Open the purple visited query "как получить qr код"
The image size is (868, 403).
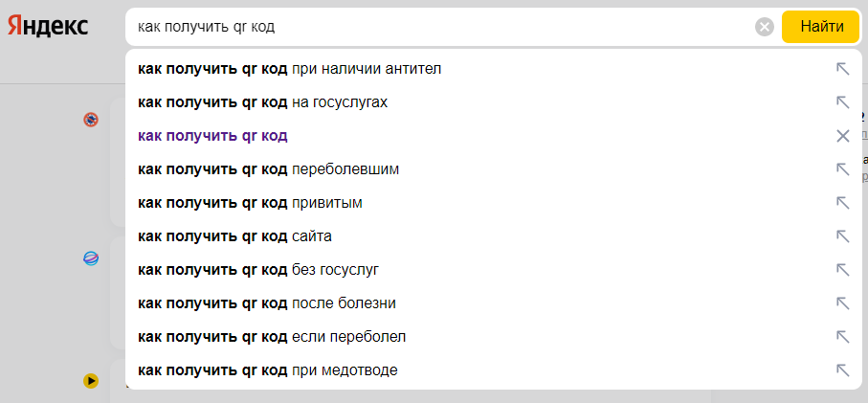click(x=212, y=136)
